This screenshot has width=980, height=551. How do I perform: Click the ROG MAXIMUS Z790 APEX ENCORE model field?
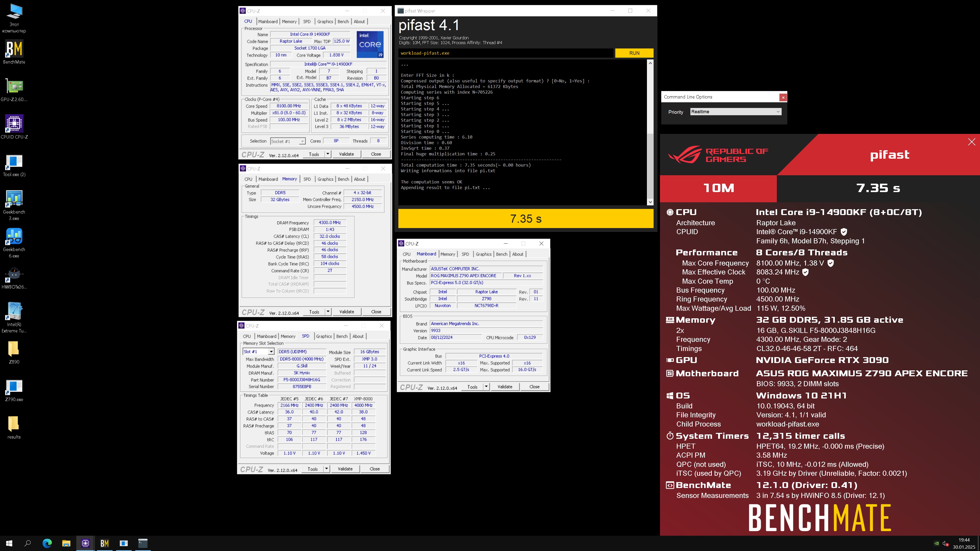click(466, 276)
